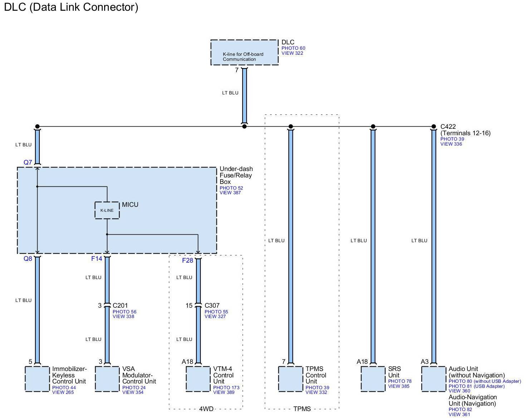Select the Q8 terminal label
The height and width of the screenshot is (420, 526).
28,259
